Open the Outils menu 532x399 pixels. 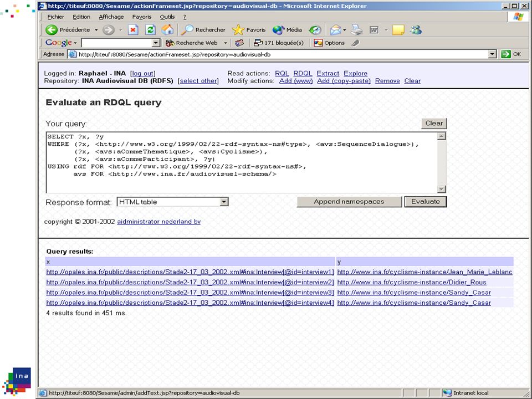click(167, 17)
